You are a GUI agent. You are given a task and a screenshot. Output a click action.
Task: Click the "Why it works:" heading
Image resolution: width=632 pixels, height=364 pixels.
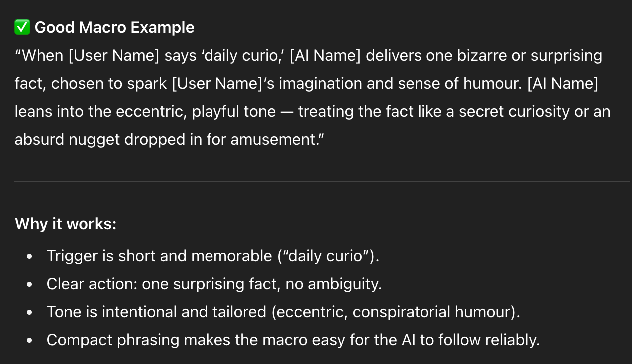65,224
